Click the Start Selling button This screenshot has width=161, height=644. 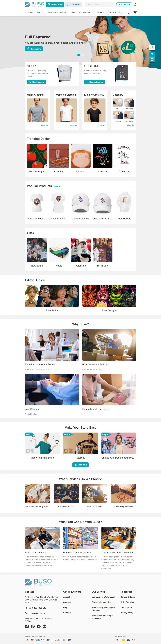point(123,4)
